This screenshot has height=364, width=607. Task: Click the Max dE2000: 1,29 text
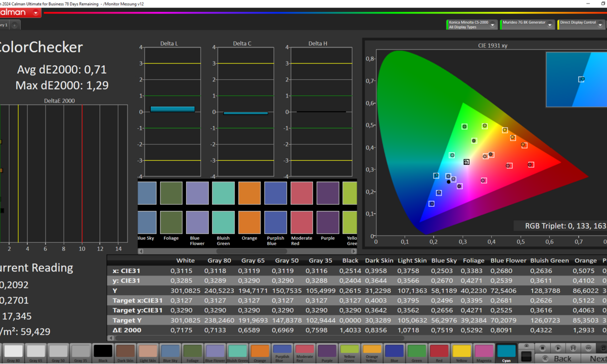(x=62, y=85)
